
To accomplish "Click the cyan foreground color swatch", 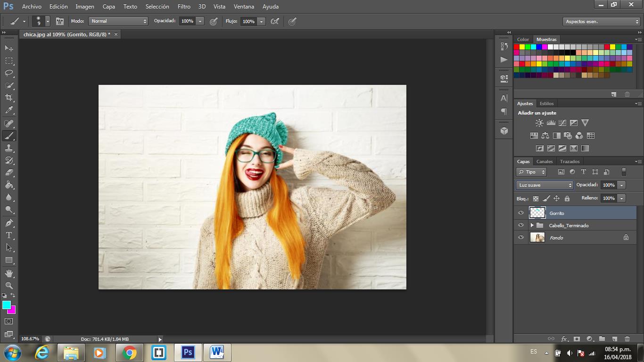I will click(7, 305).
